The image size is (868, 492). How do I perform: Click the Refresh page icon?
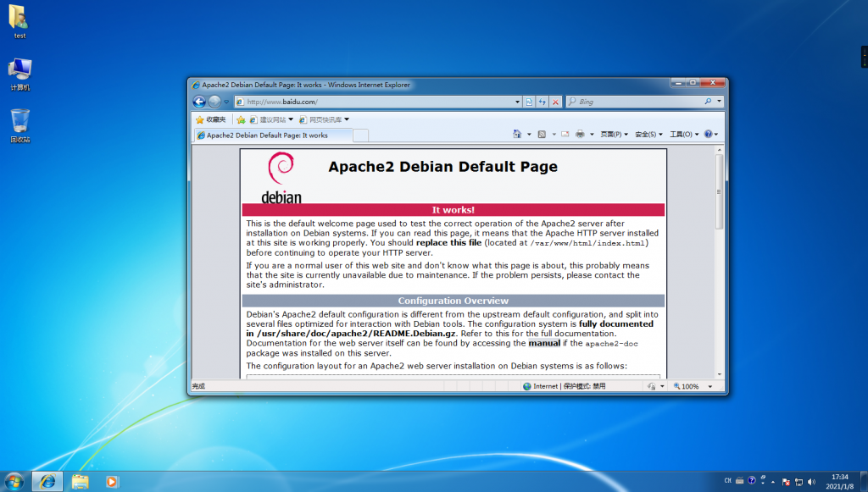pos(542,102)
